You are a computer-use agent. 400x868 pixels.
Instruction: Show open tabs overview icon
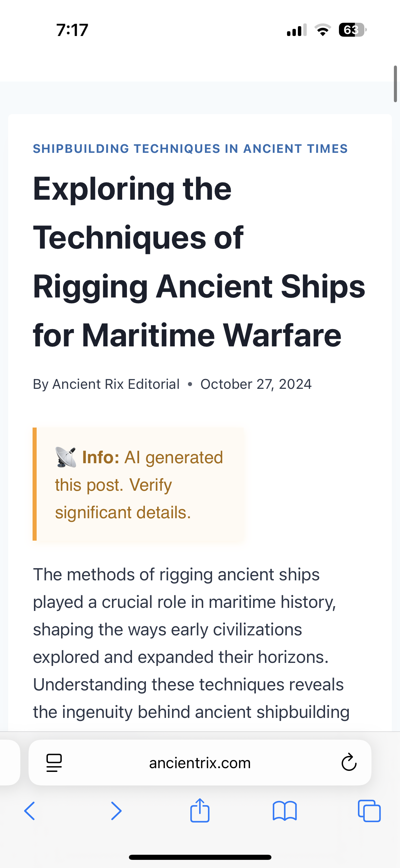pos(369,811)
